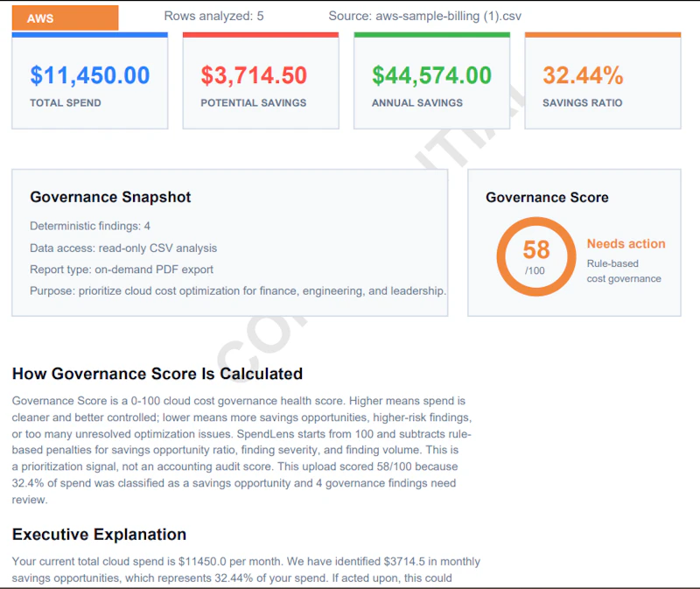700x589 pixels.
Task: Click the $3,714.50 potential savings value
Action: pyautogui.click(x=254, y=75)
